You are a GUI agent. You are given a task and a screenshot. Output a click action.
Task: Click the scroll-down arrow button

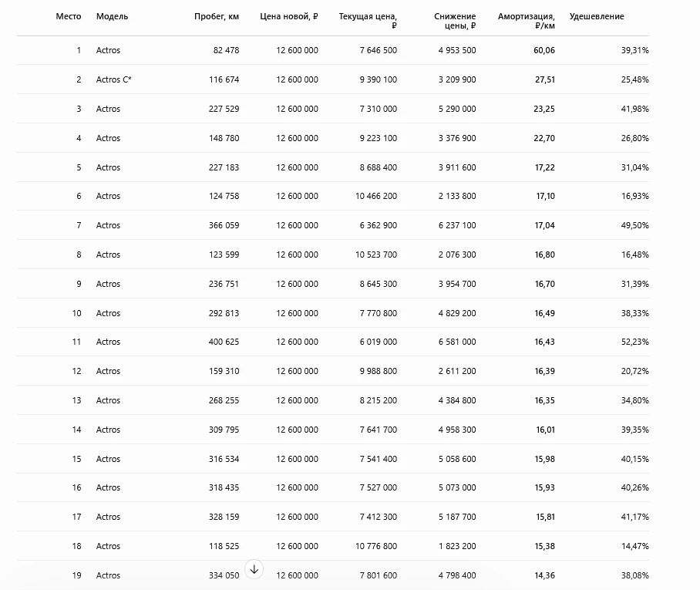coord(254,569)
